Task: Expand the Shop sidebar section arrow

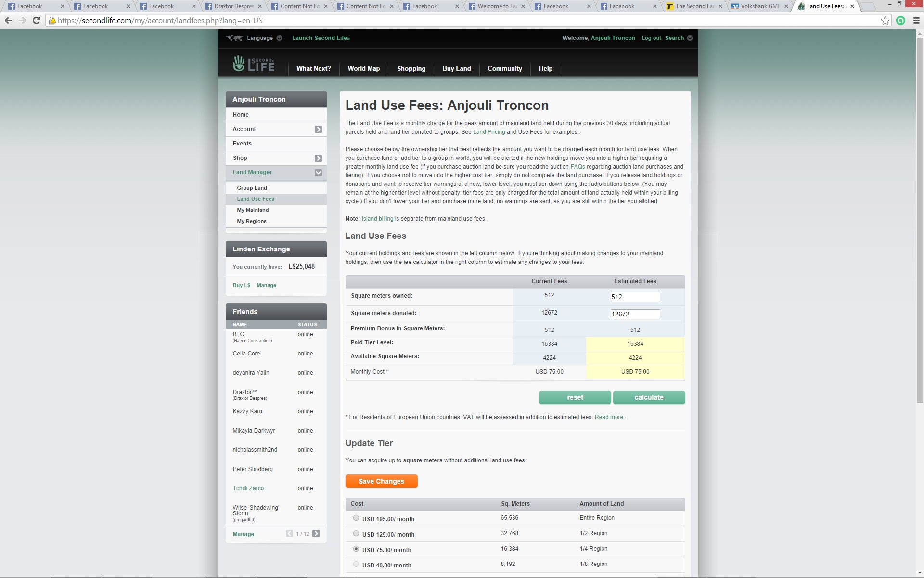Action: pos(318,158)
